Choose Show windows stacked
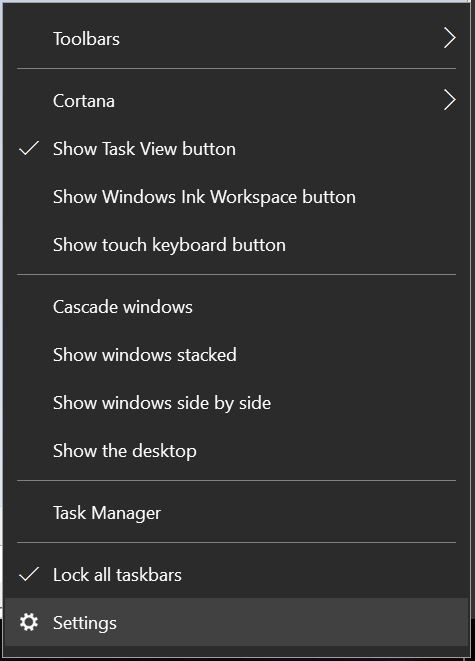 coord(236,355)
